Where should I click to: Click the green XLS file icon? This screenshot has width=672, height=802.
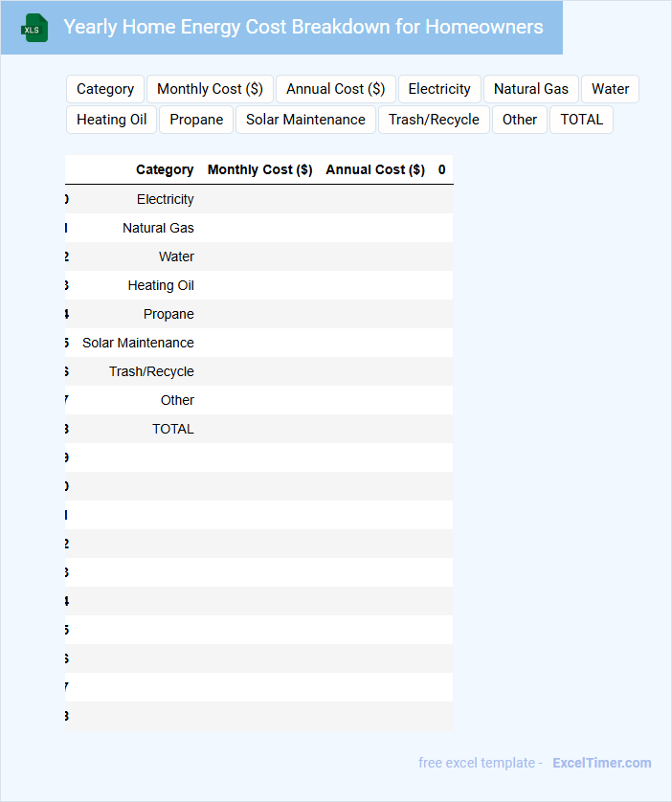[34, 28]
